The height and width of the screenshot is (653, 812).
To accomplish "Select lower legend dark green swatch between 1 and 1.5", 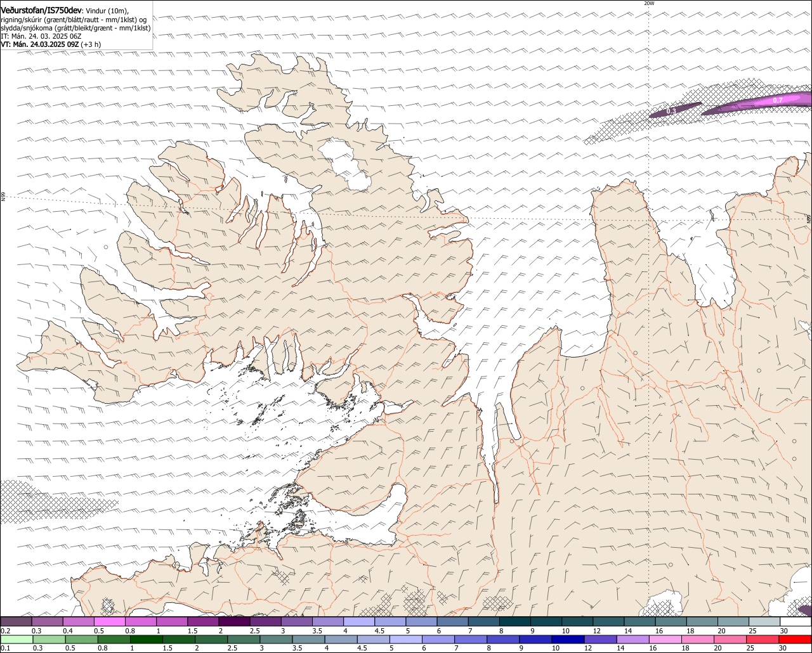I will pyautogui.click(x=147, y=639).
